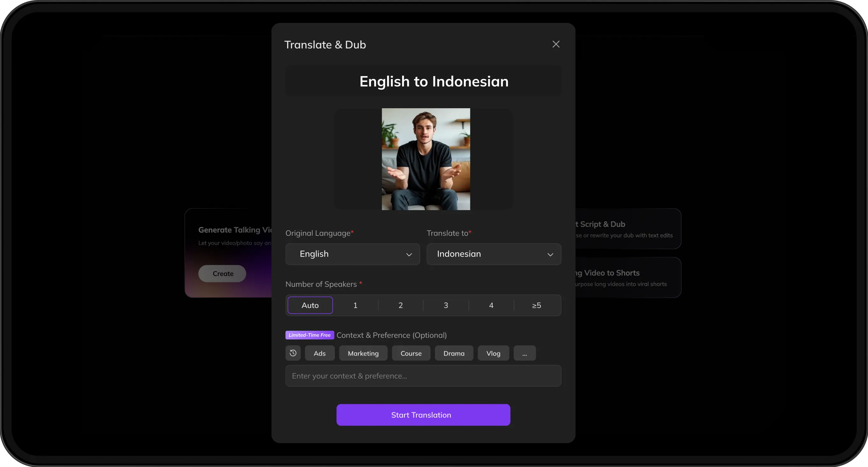This screenshot has height=467, width=868.
Task: Select 3 speakers option
Action: [445, 305]
